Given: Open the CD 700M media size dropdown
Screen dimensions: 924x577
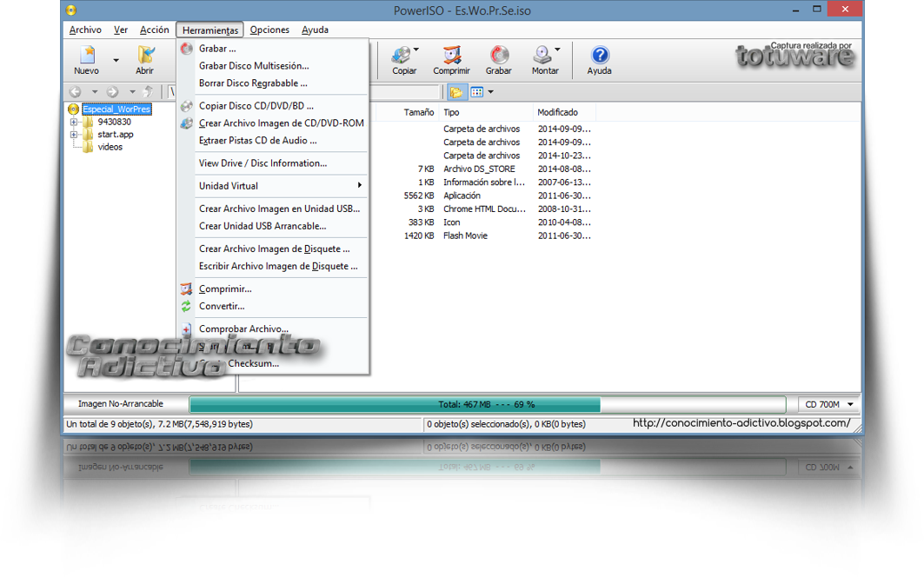Looking at the screenshot, I should (x=828, y=404).
